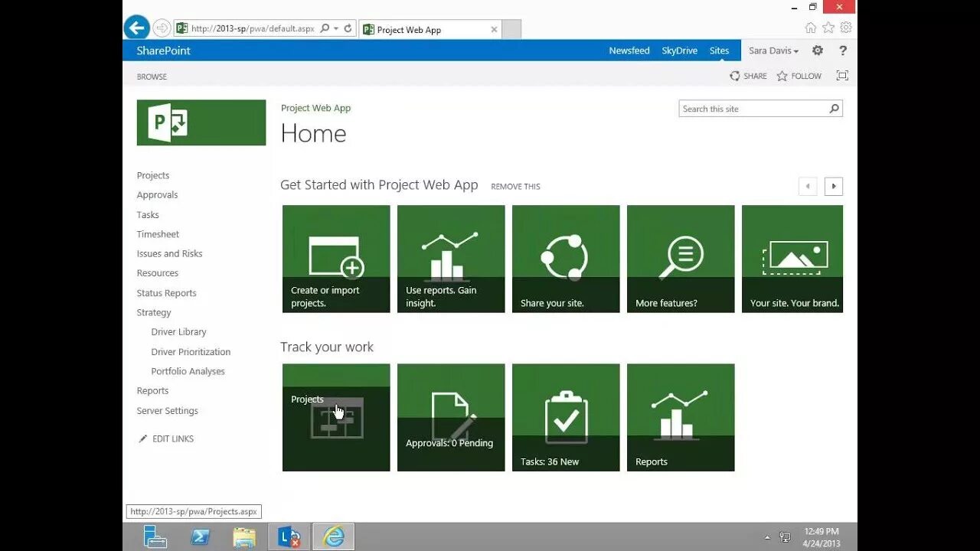980x551 pixels.
Task: Click the SharePoint help question mark
Action: pyautogui.click(x=843, y=51)
